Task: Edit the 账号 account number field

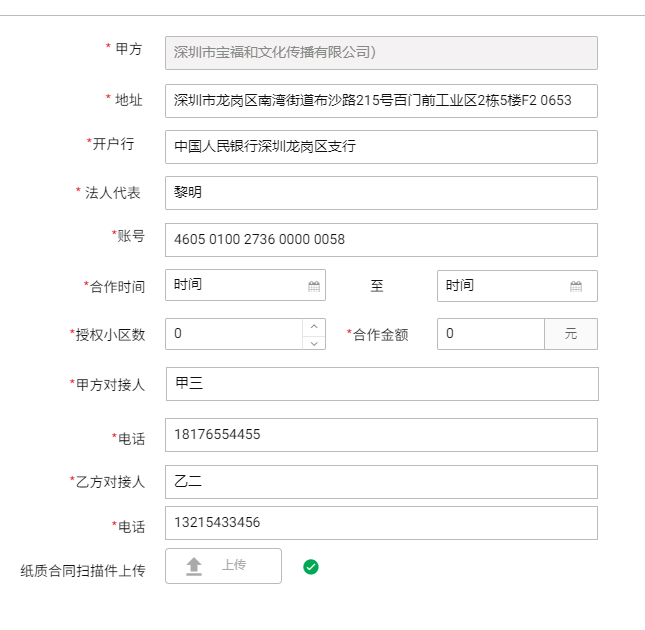Action: pos(380,240)
